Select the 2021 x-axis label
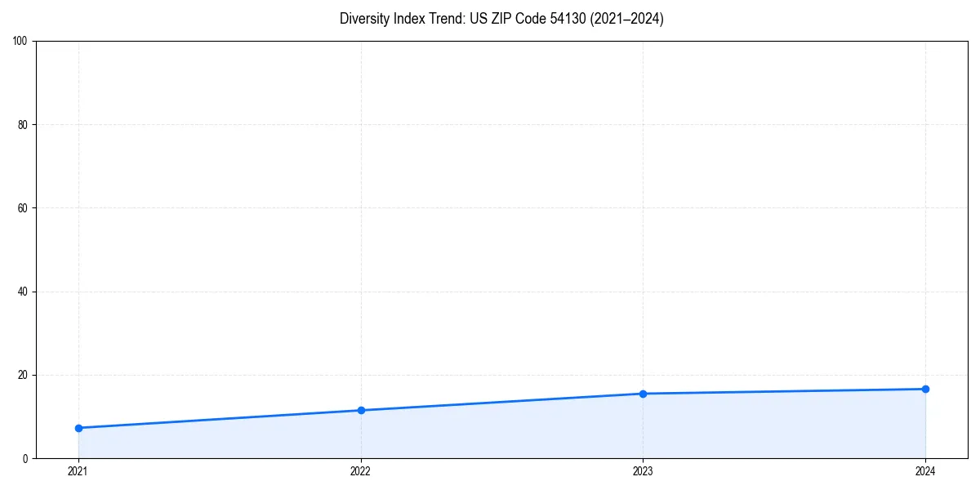The width and height of the screenshot is (980, 490). 76,471
